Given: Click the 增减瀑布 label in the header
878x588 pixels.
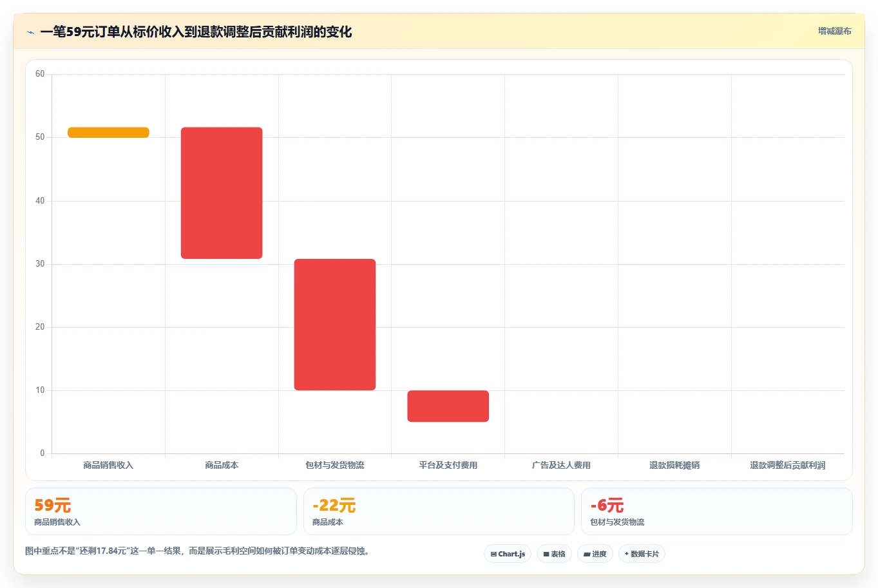Looking at the screenshot, I should (834, 31).
